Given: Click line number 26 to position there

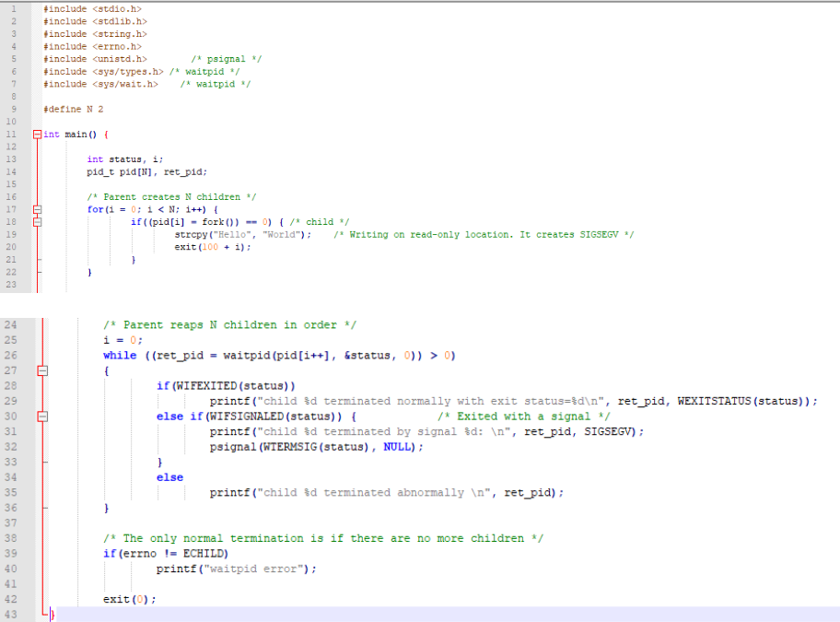Looking at the screenshot, I should (x=11, y=355).
